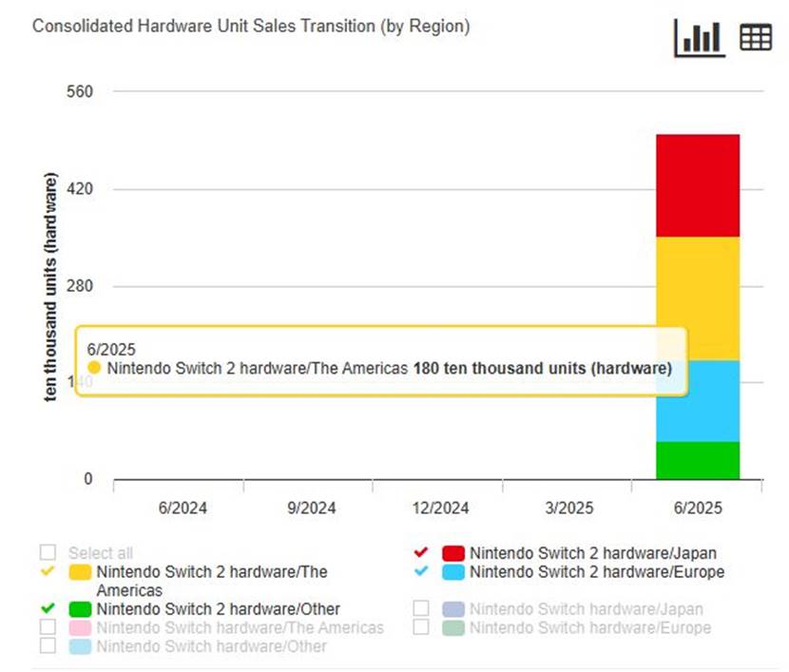This screenshot has height=672, width=789.
Task: Switch to bar chart view icon
Action: tap(700, 38)
